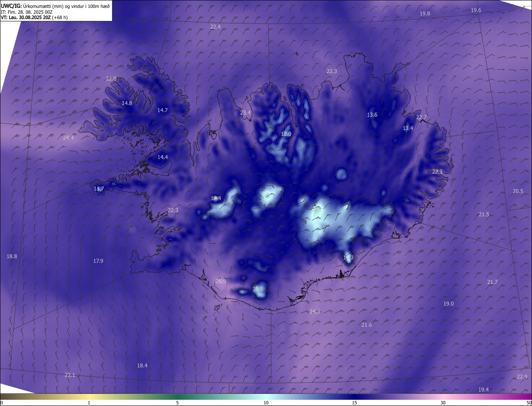This screenshot has width=532, height=406.
Task: Click the colour scale tick labelled 1
Action: pos(89,403)
